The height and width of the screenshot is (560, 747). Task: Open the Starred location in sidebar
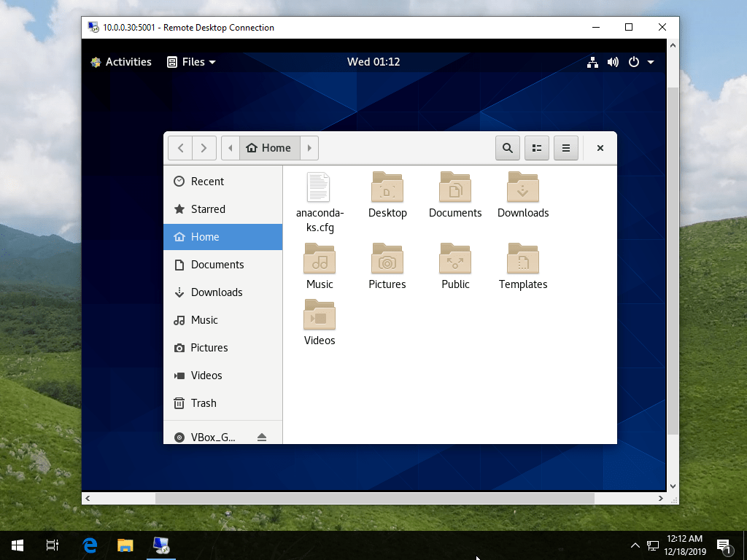click(x=208, y=209)
